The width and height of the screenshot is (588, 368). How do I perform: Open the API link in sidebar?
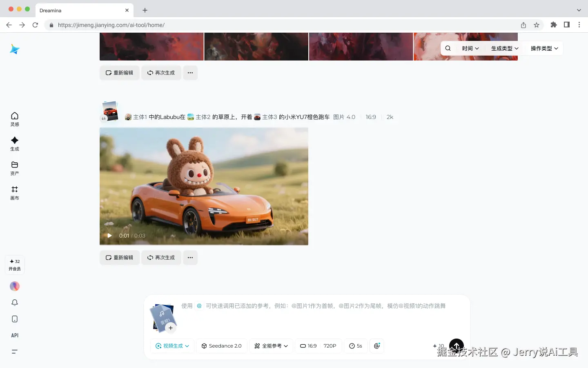point(15,335)
